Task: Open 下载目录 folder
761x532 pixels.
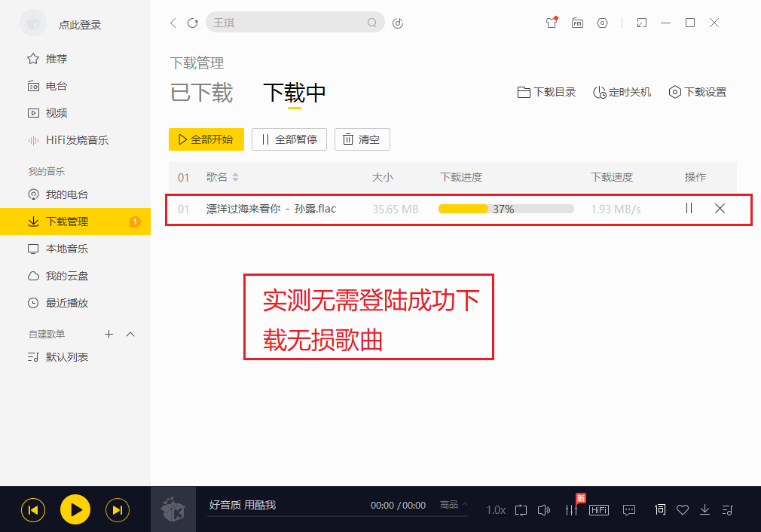Action: [x=546, y=92]
